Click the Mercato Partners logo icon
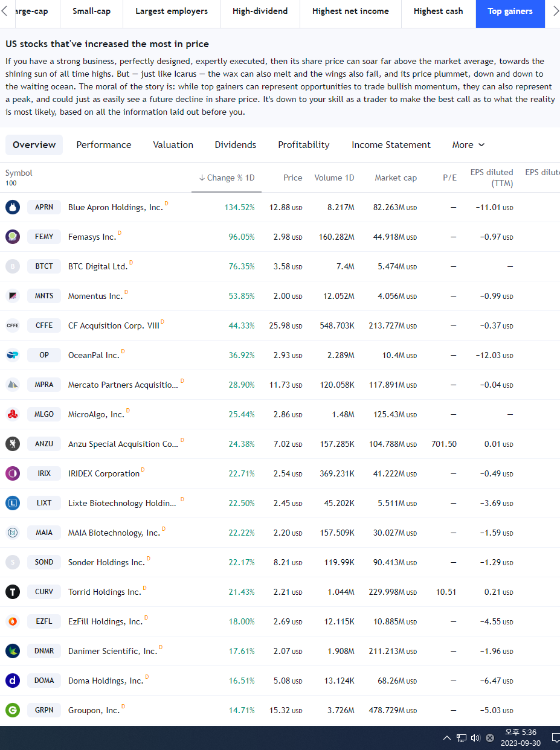Screen dimensions: 560x750 pyautogui.click(x=13, y=385)
